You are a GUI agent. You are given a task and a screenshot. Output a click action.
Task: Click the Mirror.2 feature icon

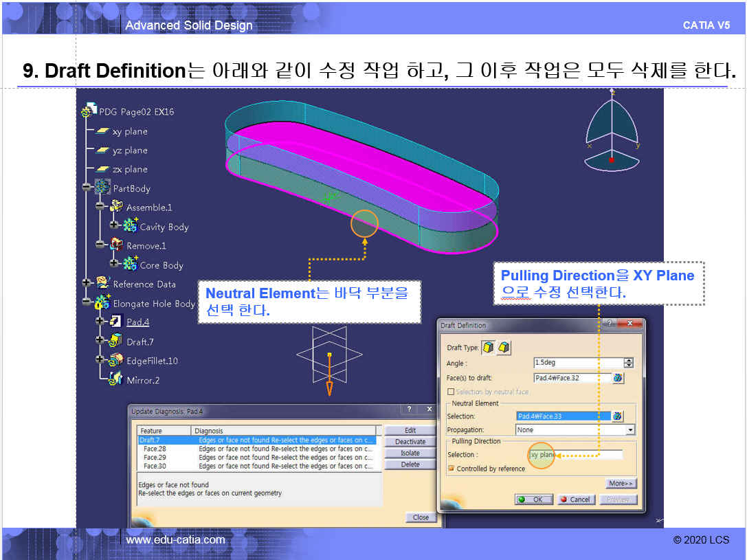pos(115,379)
